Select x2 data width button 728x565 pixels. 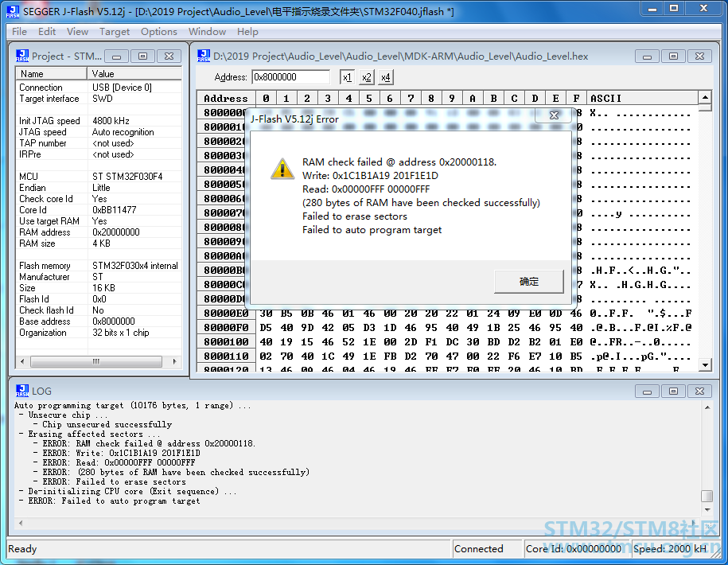pyautogui.click(x=366, y=77)
